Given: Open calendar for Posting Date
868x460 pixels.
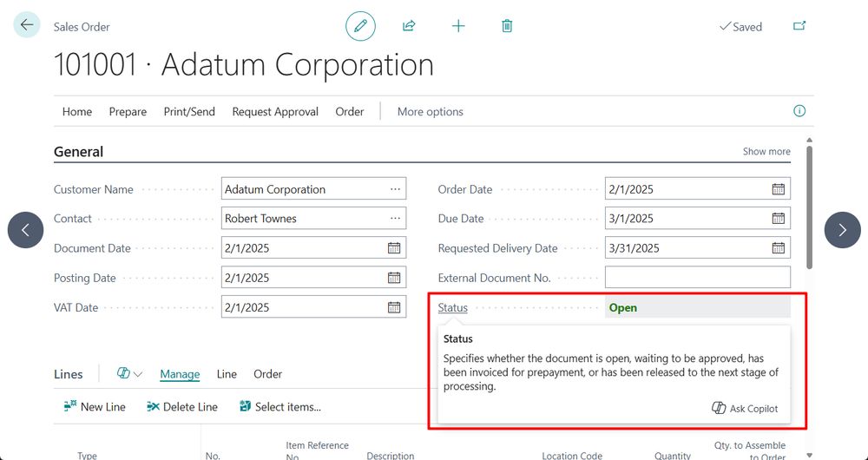Looking at the screenshot, I should click(393, 278).
